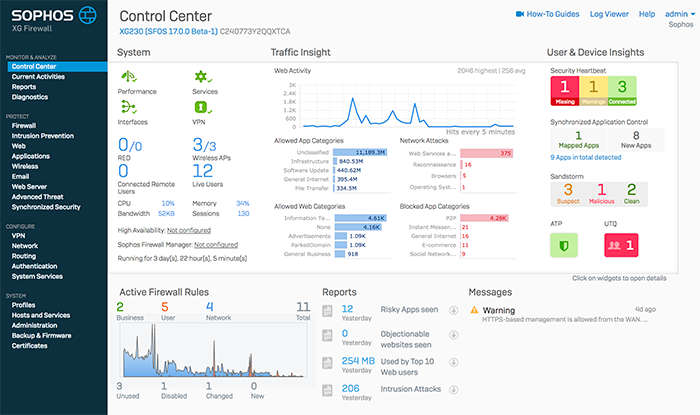Open Wireless menu item
This screenshot has width=700, height=415.
(x=25, y=166)
